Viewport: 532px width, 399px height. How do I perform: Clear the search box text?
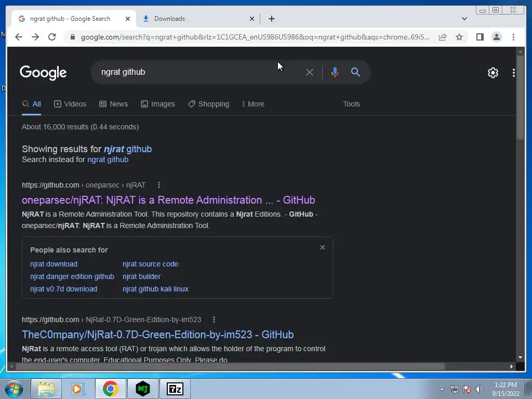(310, 72)
